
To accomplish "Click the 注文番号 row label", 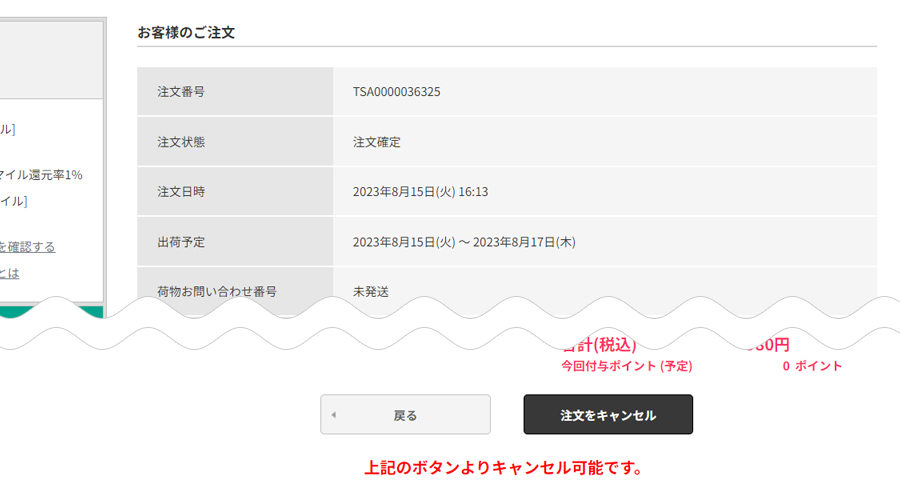I will (181, 92).
